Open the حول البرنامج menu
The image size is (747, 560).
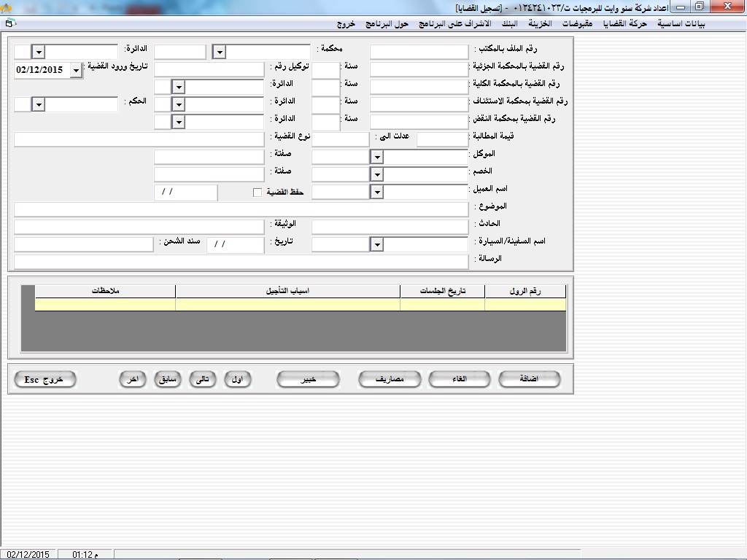(391, 23)
